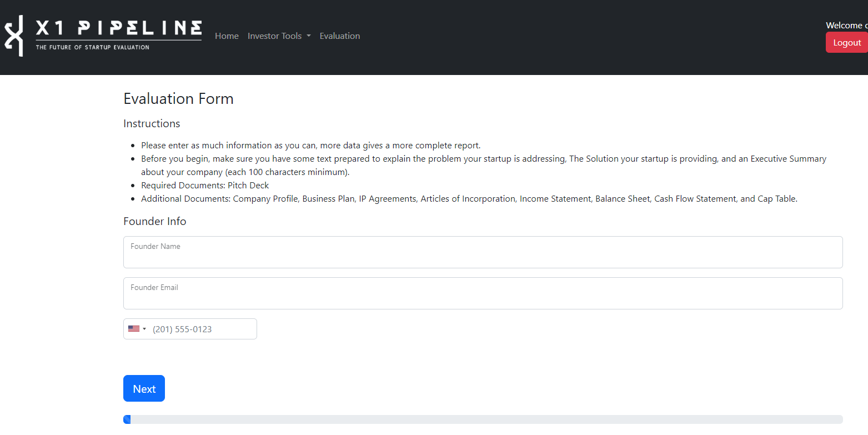Open the Evaluation nav link
The image size is (868, 435).
(x=340, y=36)
